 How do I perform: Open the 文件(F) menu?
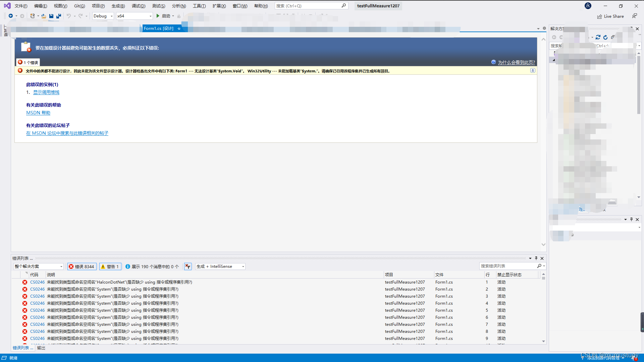pyautogui.click(x=21, y=6)
